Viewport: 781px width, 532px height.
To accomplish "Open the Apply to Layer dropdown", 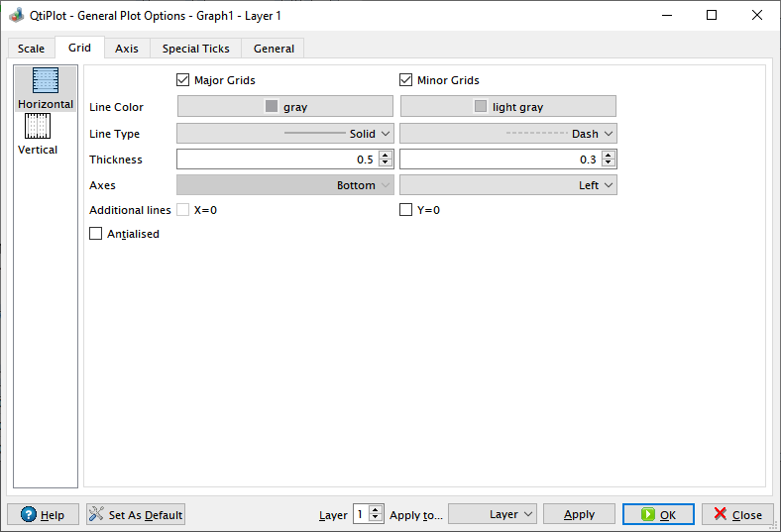I will (493, 514).
